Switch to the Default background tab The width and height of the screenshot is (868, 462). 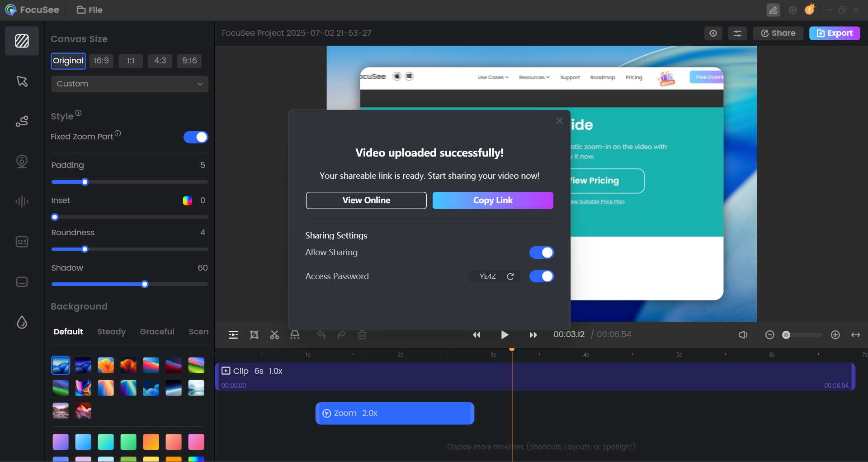point(68,332)
